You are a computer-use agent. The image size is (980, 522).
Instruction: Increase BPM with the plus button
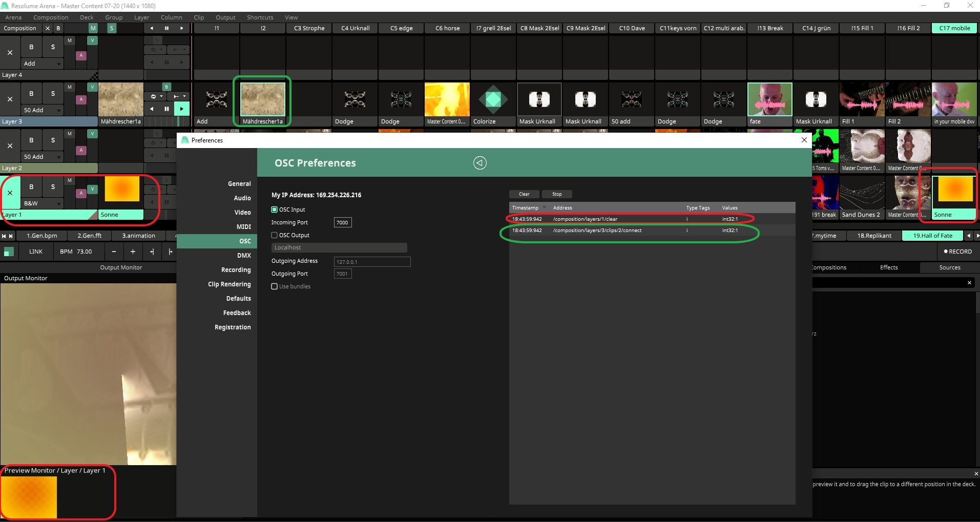133,252
